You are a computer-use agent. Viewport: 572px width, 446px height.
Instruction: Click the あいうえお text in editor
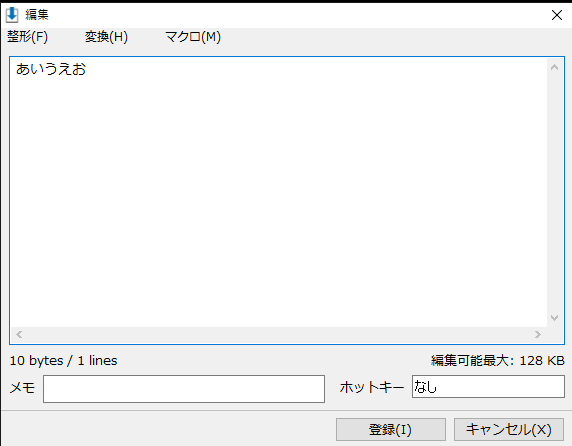click(51, 69)
